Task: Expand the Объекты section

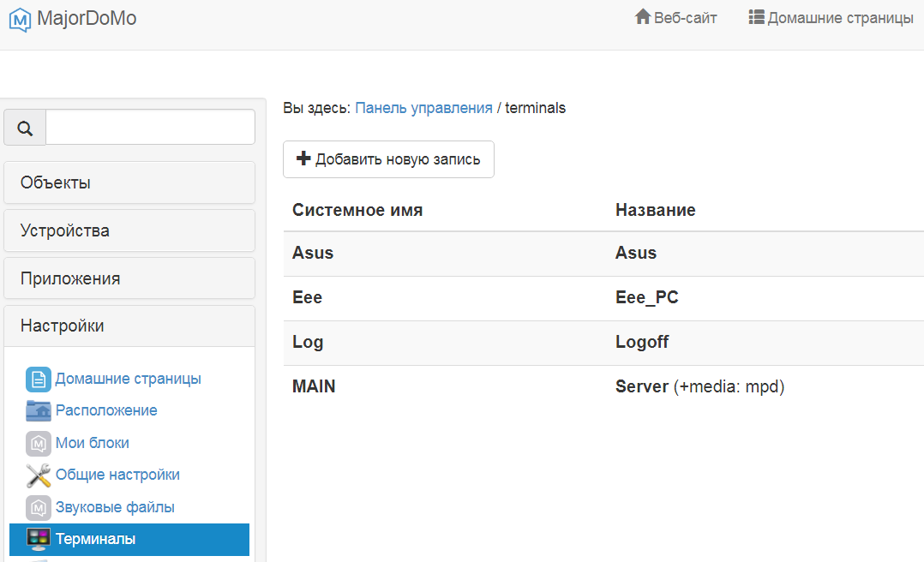Action: (x=129, y=182)
